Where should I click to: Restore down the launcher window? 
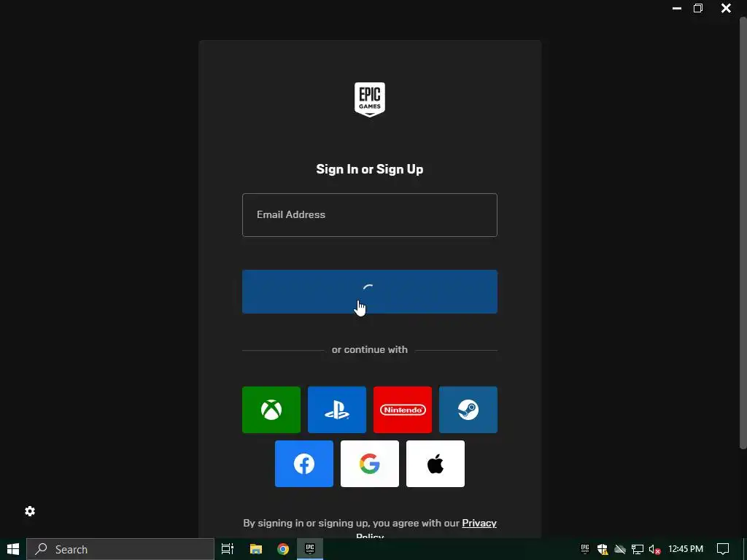(x=698, y=8)
